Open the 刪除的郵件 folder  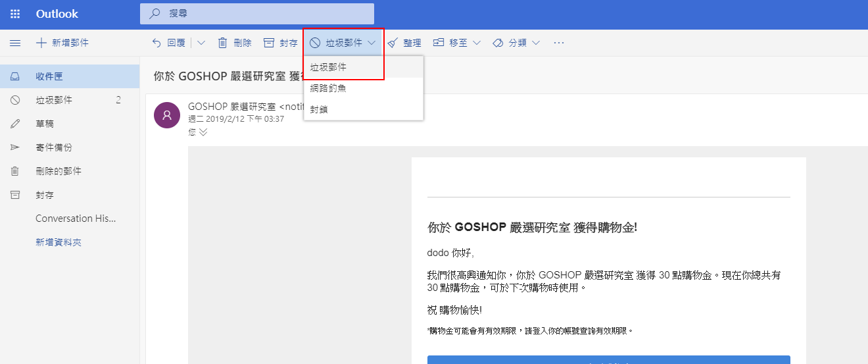tap(70, 171)
